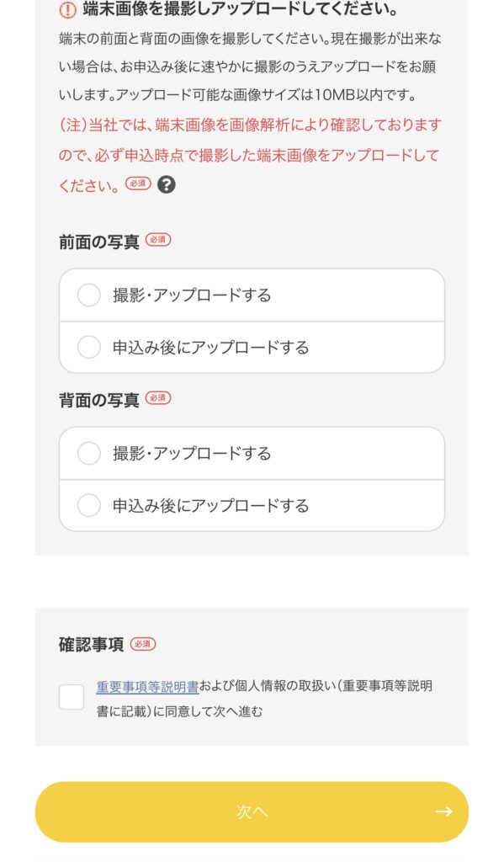Image resolution: width=504 pixels, height=862 pixels.
Task: Click the 個人情報の取扱い agreement label text
Action: pyautogui.click(x=265, y=698)
